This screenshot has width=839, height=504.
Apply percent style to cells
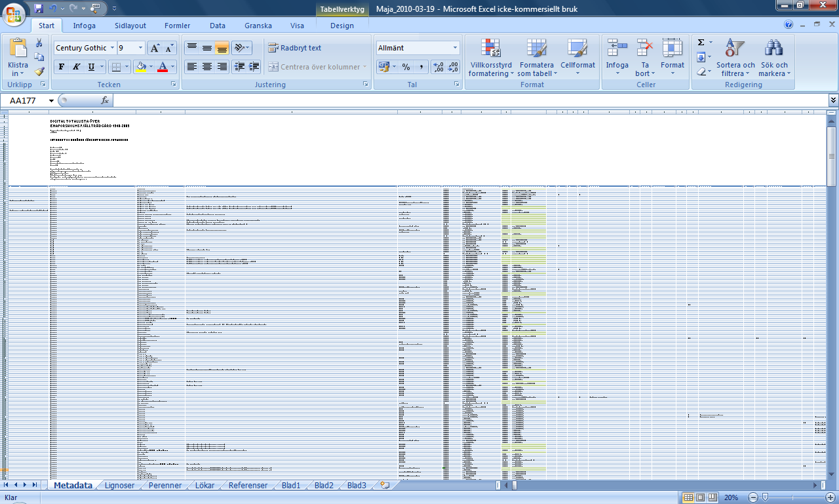406,67
